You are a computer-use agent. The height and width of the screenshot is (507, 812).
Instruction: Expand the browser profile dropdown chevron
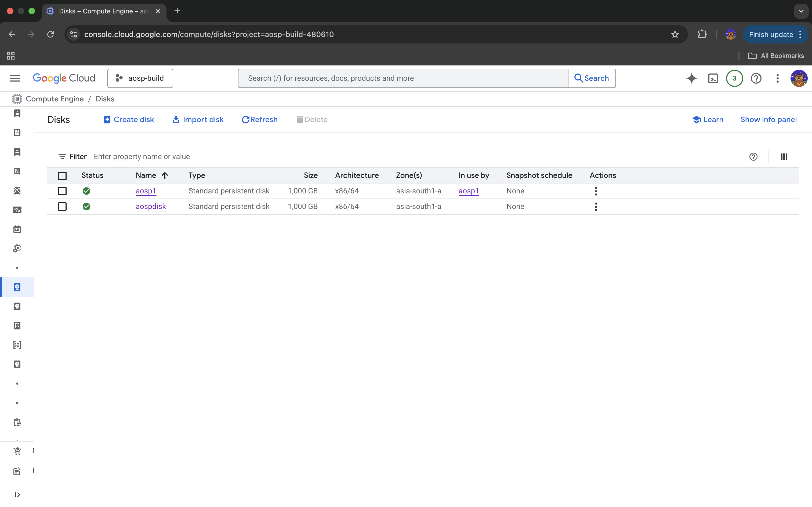coord(801,11)
